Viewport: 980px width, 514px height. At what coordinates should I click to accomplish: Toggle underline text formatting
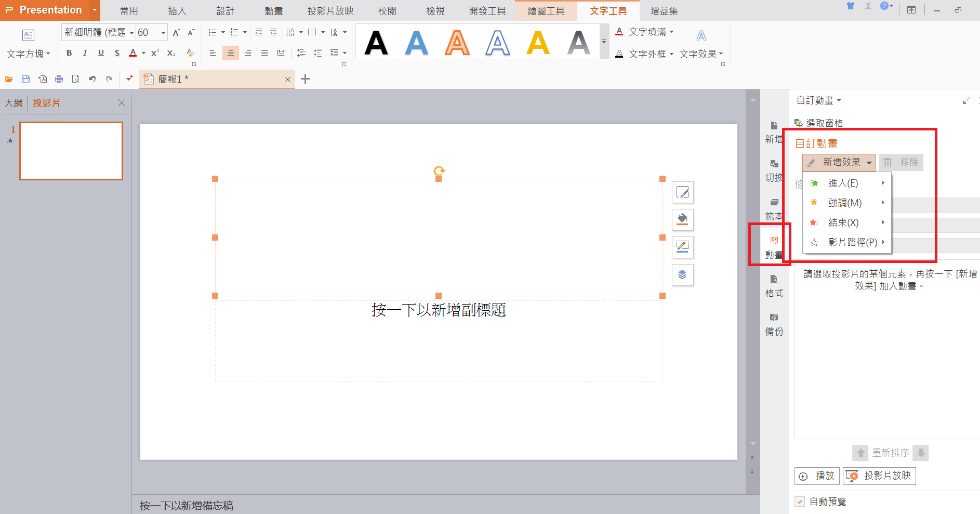click(x=101, y=53)
